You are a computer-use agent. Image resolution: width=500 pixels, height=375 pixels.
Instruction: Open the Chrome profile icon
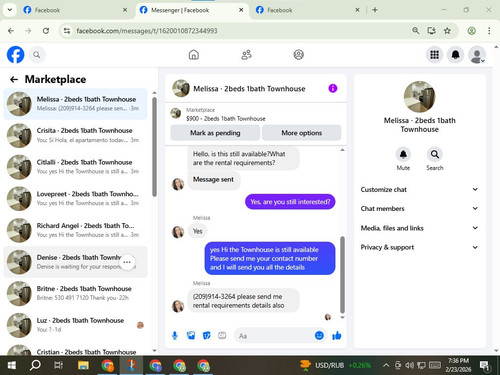click(x=471, y=31)
